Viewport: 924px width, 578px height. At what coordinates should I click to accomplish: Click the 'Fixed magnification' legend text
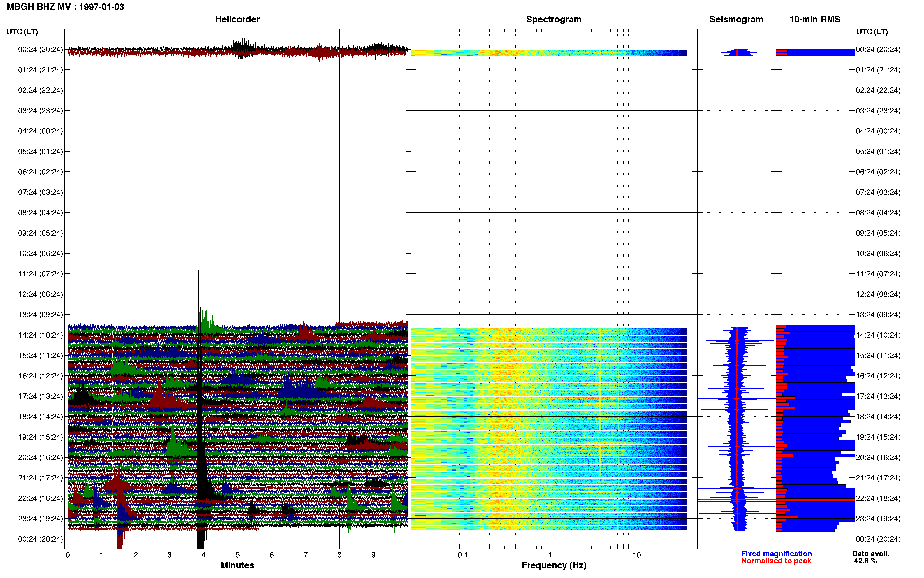pyautogui.click(x=776, y=554)
